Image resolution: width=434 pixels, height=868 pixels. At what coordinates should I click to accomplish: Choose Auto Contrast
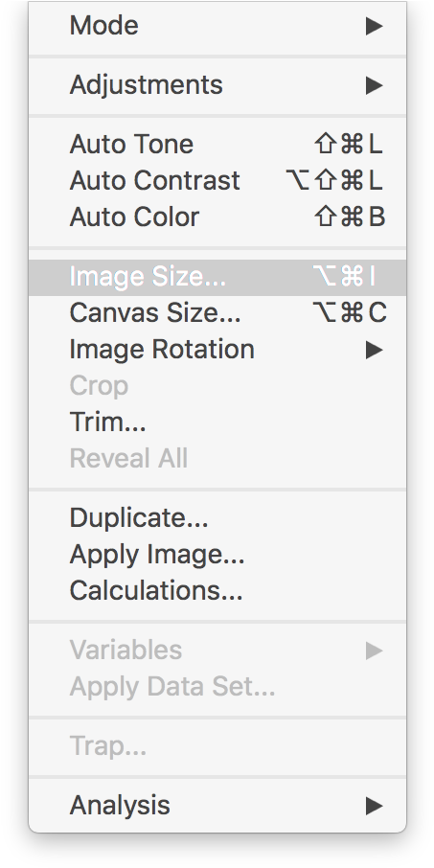coord(217,180)
